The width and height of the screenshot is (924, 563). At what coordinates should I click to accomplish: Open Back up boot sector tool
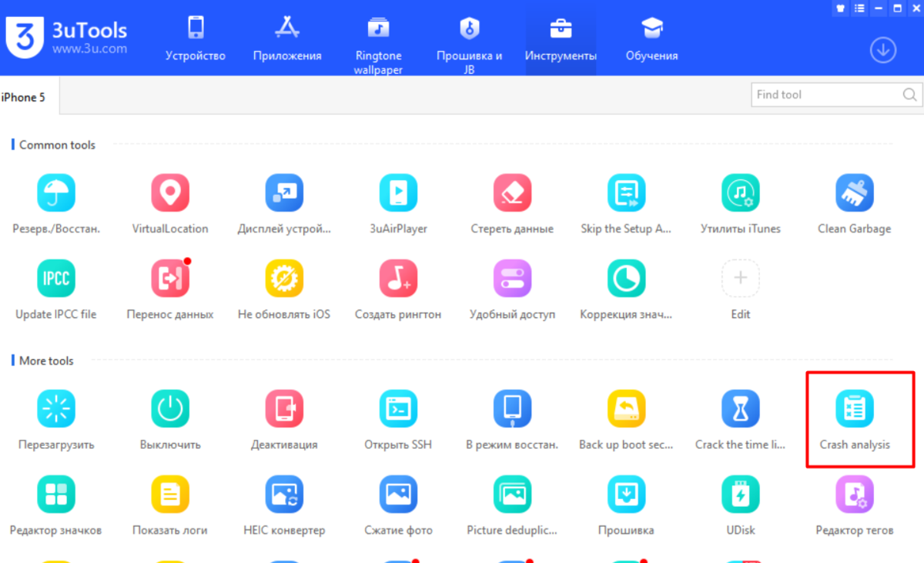626,409
